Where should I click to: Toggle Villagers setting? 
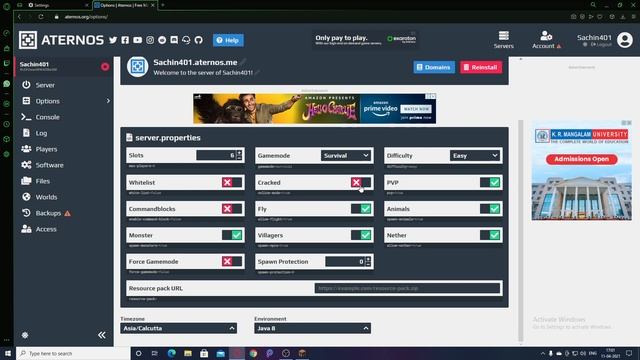tap(361, 235)
